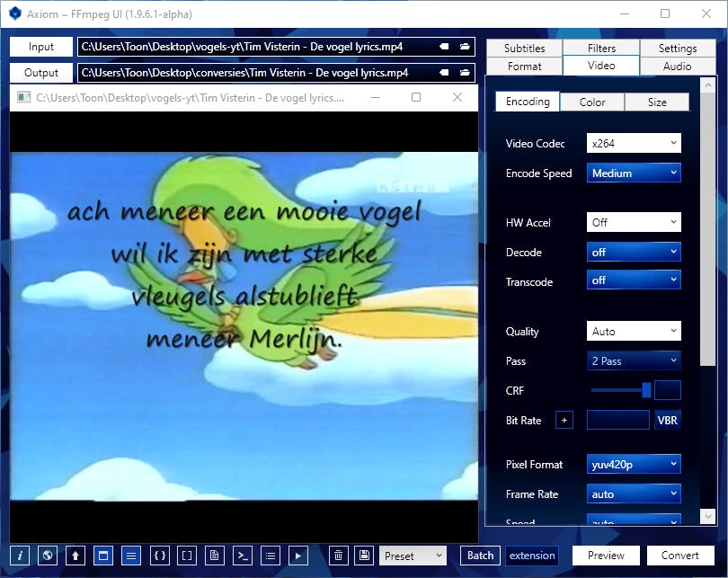Clear the Output path with the eraser icon
Viewport: 728px width, 578px height.
pyautogui.click(x=444, y=73)
